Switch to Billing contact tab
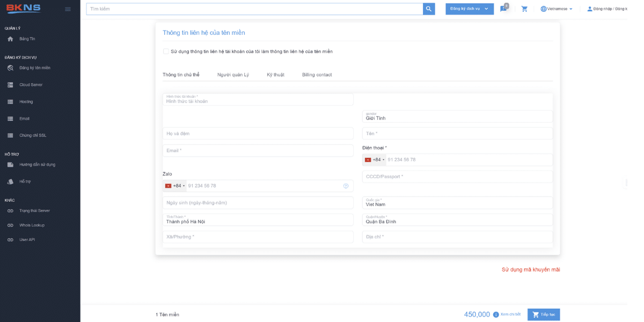The image size is (644, 322). tap(317, 75)
